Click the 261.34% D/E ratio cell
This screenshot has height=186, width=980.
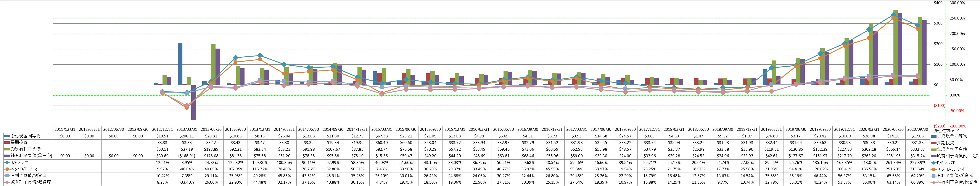point(893,162)
